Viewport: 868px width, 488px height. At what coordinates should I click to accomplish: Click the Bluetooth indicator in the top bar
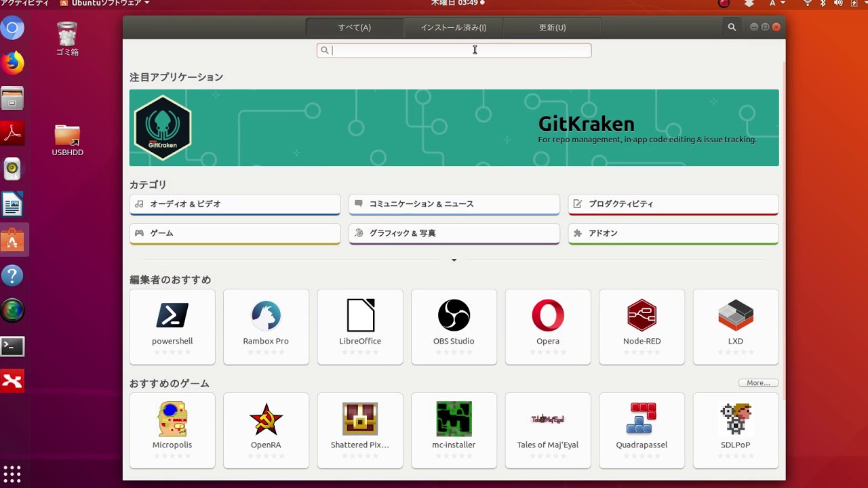point(823,3)
